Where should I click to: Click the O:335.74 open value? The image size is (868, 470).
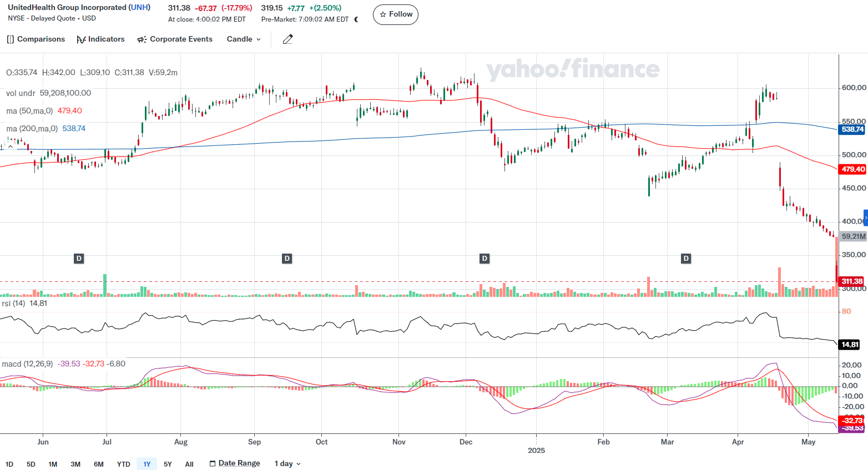coord(22,73)
